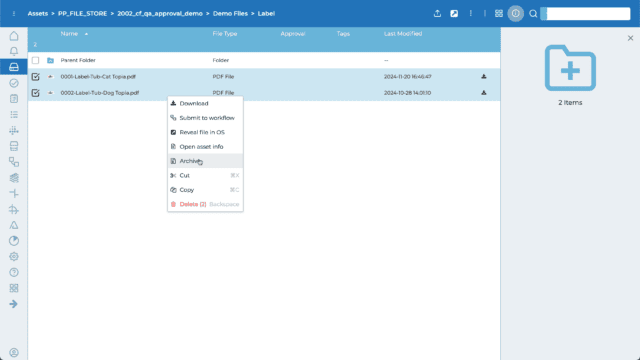Viewport: 640px width, 360px height.
Task: Choose Submit to workflow in context menu
Action: (205, 118)
